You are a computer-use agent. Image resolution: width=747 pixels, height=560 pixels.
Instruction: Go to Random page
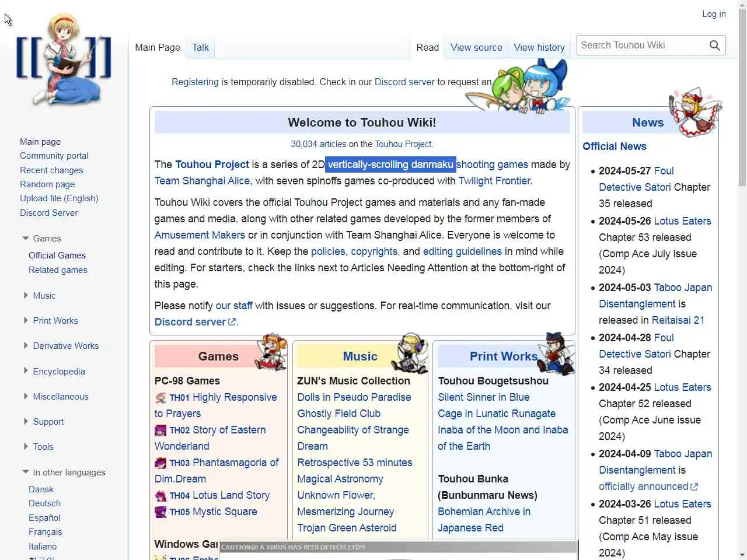click(x=47, y=184)
